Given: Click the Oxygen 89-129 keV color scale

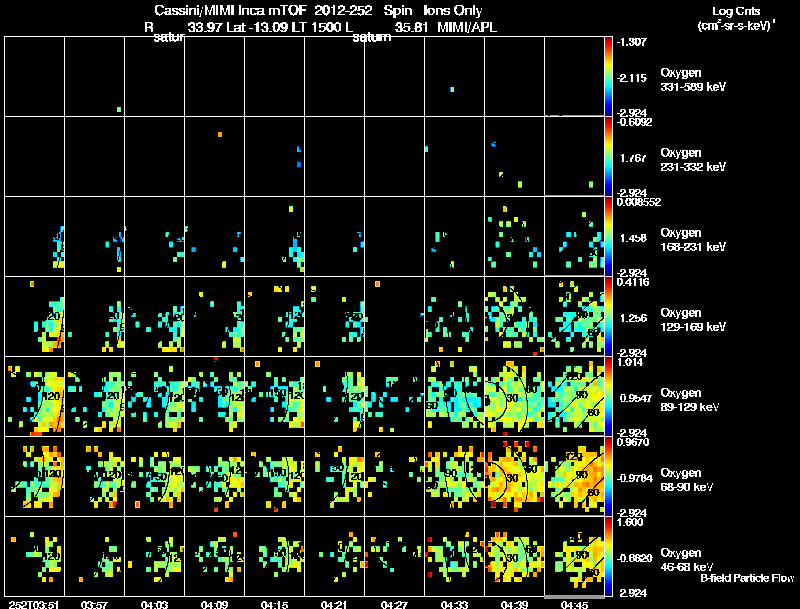Looking at the screenshot, I should pyautogui.click(x=608, y=396).
